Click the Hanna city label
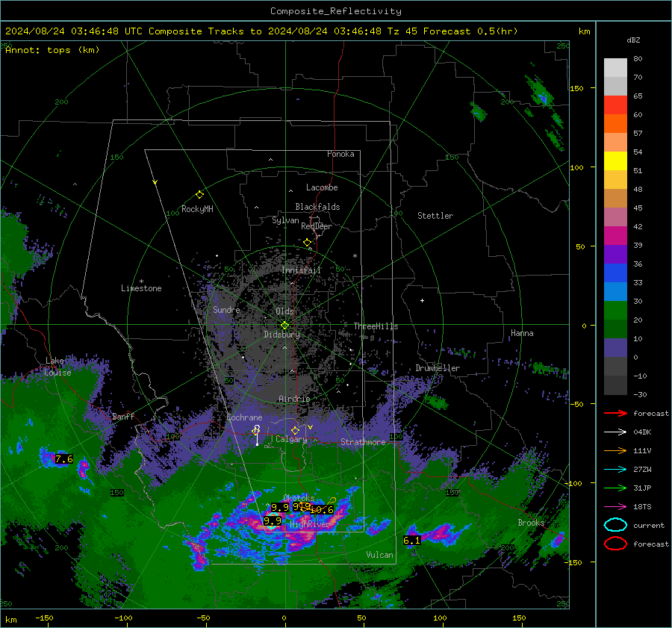The image size is (672, 628). point(522,333)
